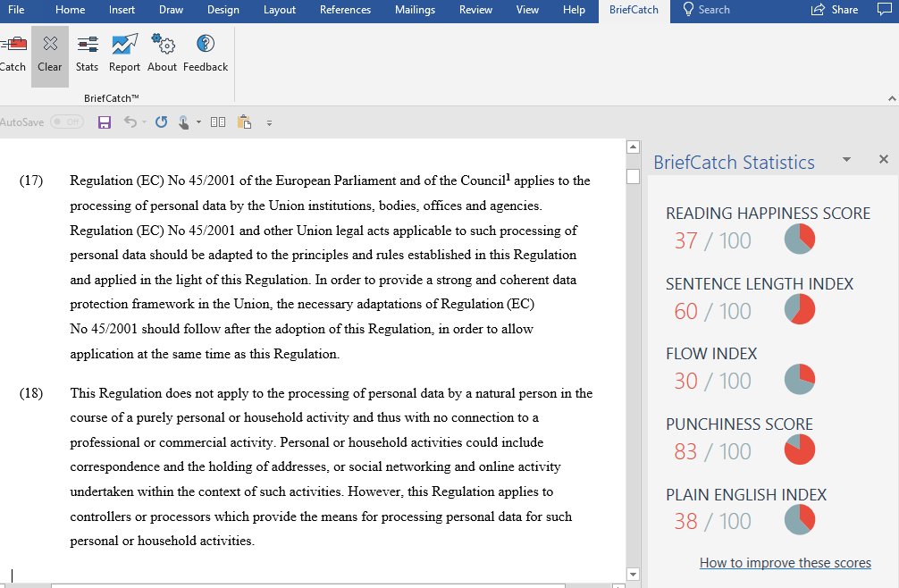
Task: Expand the Touch/Mouse mode dropdown arrow
Action: 198,122
